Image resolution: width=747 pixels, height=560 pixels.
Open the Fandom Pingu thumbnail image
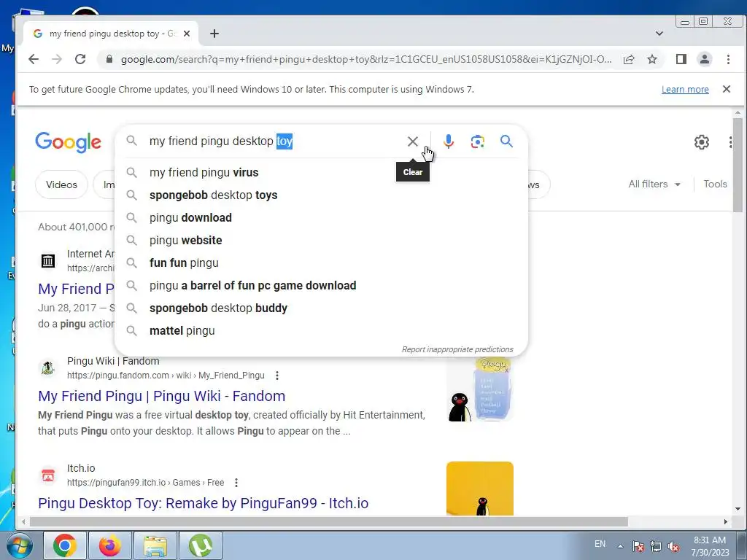pos(480,389)
